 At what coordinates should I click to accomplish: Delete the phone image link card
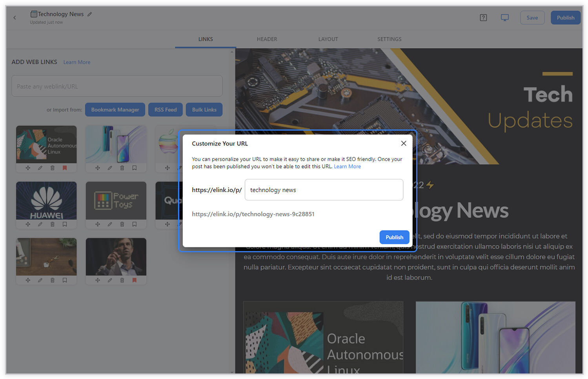pos(122,168)
